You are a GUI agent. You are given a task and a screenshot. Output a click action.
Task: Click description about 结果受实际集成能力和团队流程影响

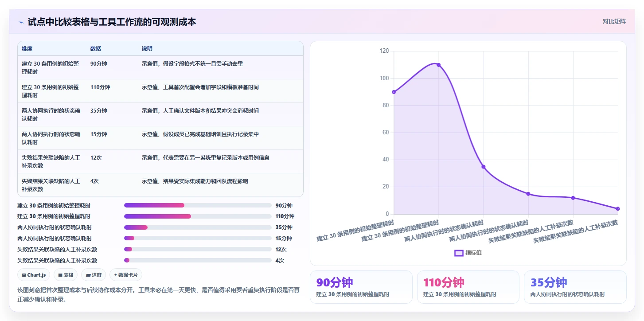coord(195,181)
